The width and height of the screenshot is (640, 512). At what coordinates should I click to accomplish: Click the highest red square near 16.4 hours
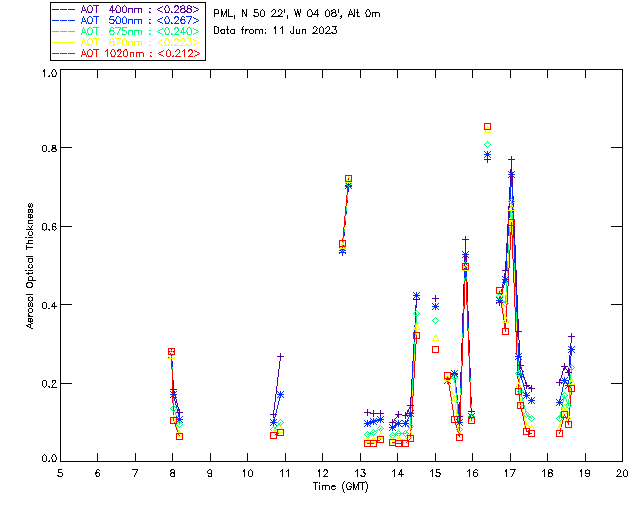tap(487, 127)
